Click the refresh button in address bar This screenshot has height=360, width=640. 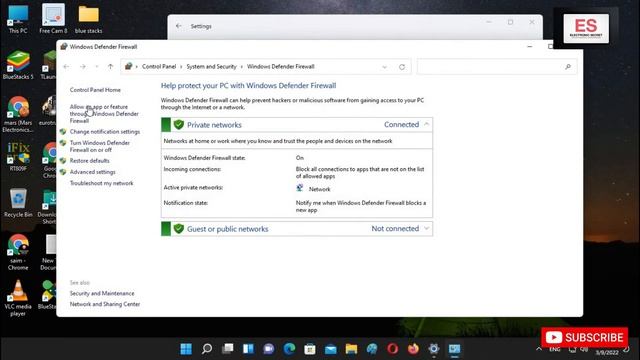[x=402, y=67]
